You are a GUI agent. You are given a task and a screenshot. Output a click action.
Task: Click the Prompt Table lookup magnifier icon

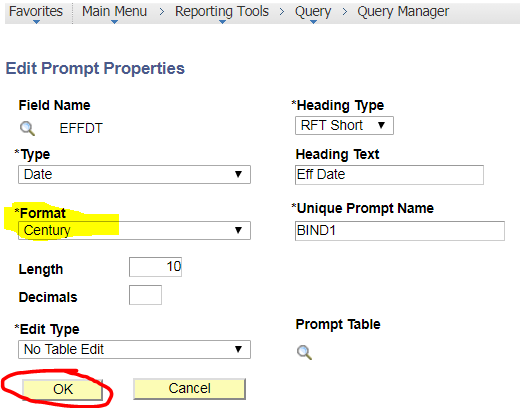pyautogui.click(x=304, y=352)
